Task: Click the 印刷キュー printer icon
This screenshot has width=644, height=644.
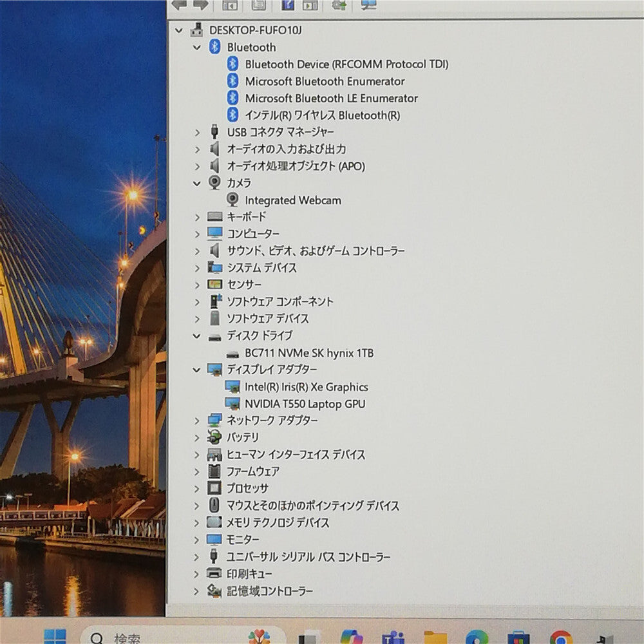Action: (x=214, y=573)
